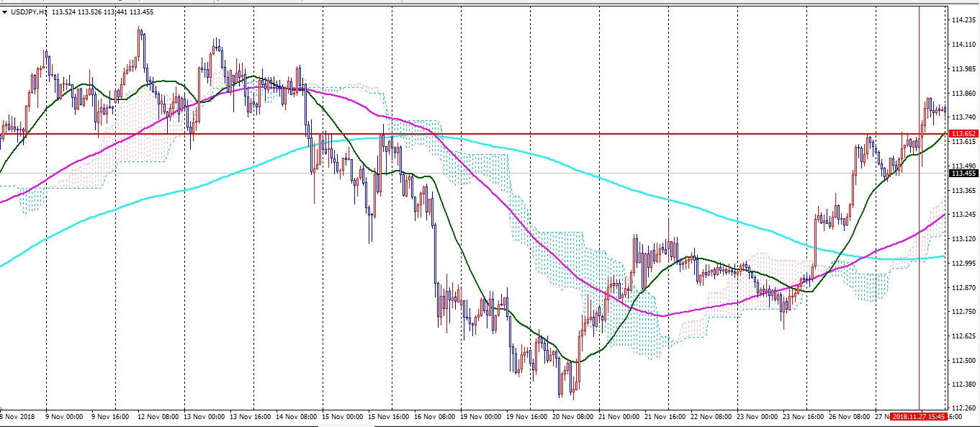Click the 113.365 price scale label
Image resolution: width=980 pixels, height=427 pixels.
point(963,191)
